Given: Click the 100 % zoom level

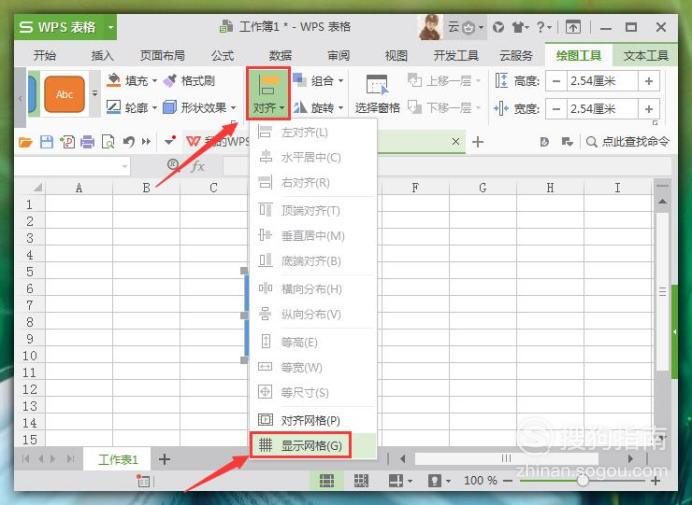Looking at the screenshot, I should tap(480, 481).
